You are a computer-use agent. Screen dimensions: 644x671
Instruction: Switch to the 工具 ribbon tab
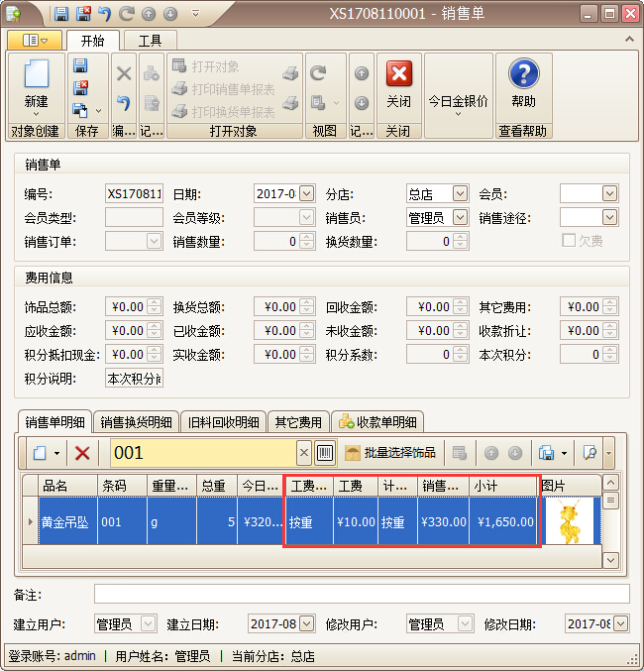click(x=150, y=41)
